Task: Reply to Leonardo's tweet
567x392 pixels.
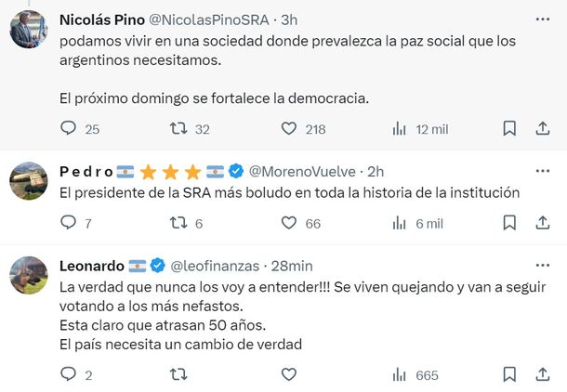Action: 69,374
